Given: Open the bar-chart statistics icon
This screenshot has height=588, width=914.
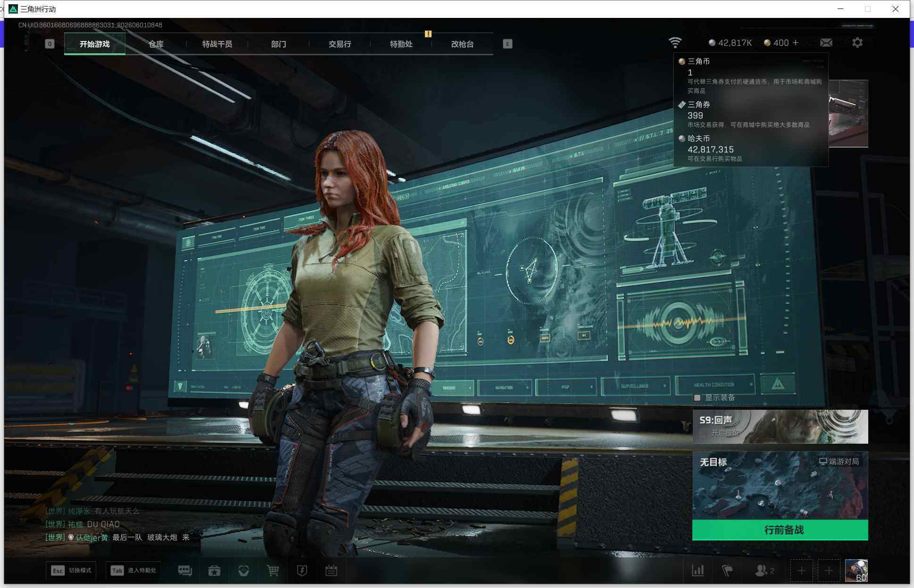Looking at the screenshot, I should click(x=698, y=571).
